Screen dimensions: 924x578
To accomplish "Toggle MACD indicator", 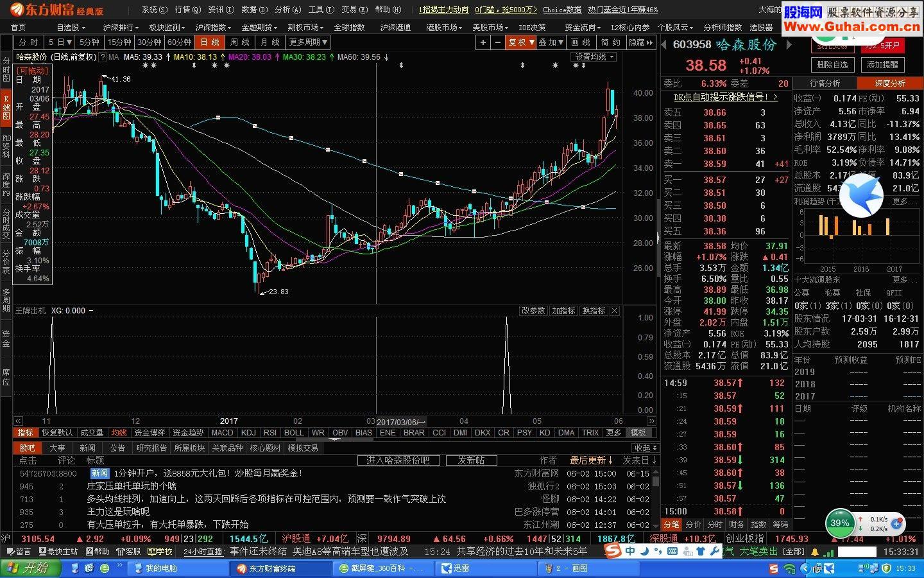I will [223, 433].
